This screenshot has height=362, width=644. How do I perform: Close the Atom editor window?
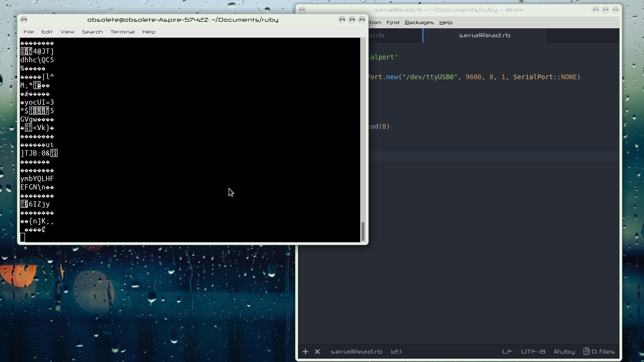coord(616,10)
